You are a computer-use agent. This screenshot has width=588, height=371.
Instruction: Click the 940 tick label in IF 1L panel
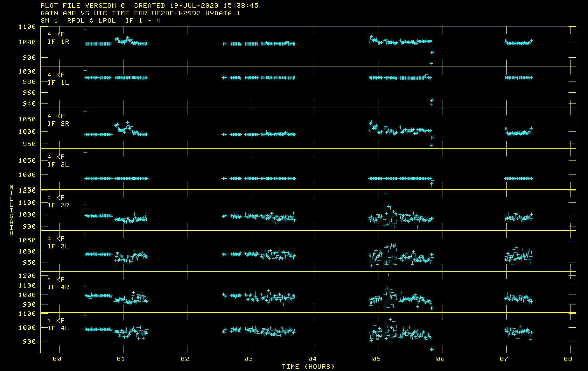click(x=29, y=103)
